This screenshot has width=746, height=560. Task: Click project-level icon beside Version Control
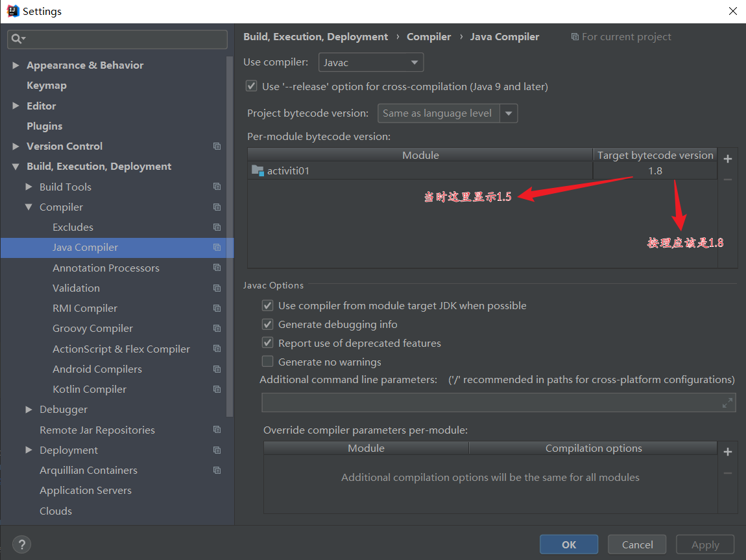(x=217, y=146)
